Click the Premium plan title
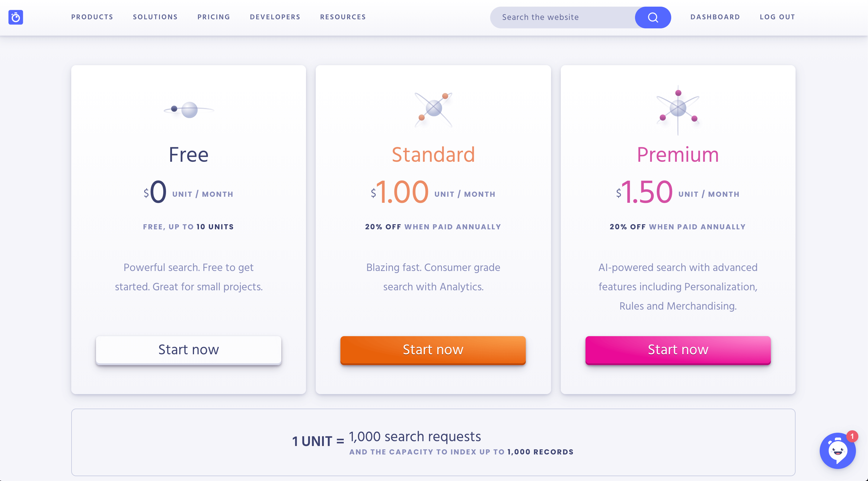 click(x=678, y=154)
